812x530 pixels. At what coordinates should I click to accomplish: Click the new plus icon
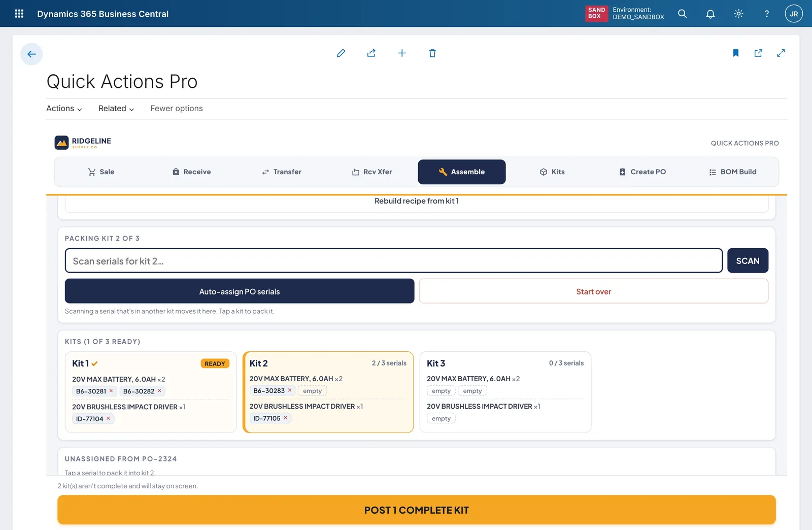point(402,53)
